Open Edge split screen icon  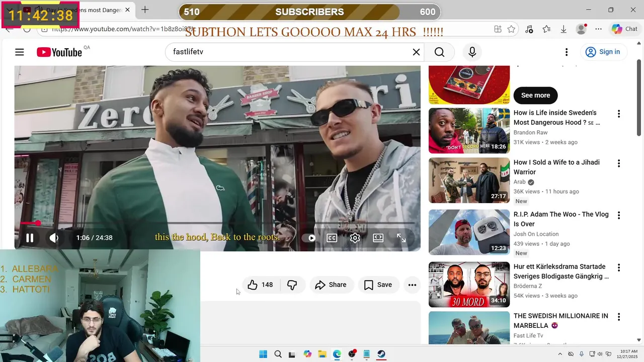498,29
